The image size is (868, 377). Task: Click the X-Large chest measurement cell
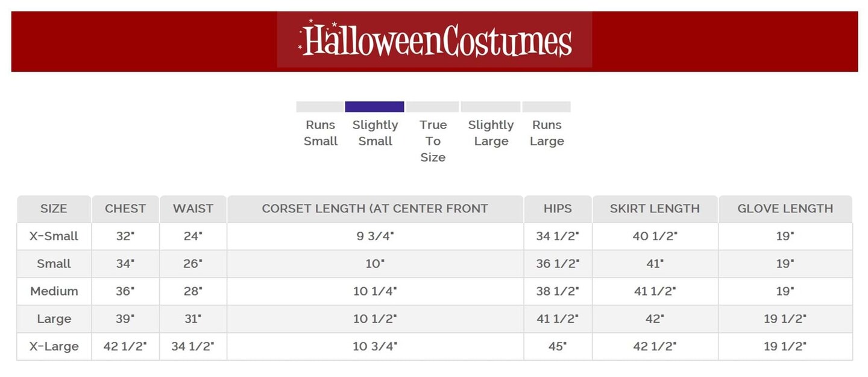coord(125,347)
